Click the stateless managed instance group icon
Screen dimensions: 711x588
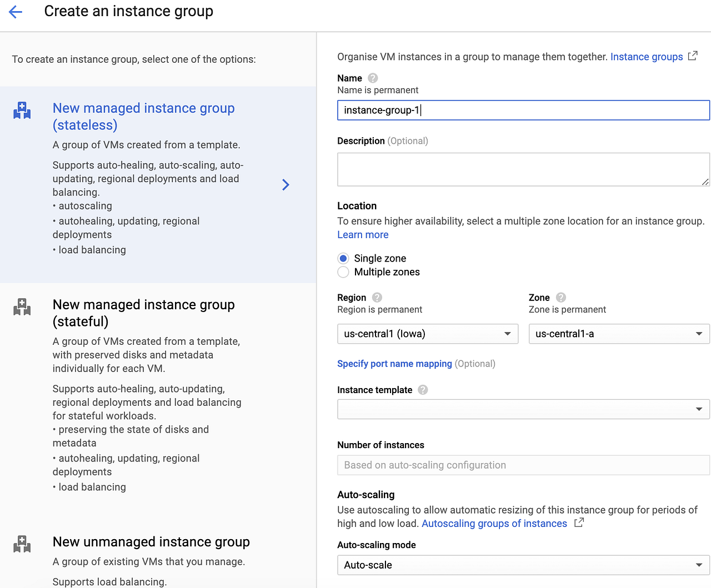(22, 110)
